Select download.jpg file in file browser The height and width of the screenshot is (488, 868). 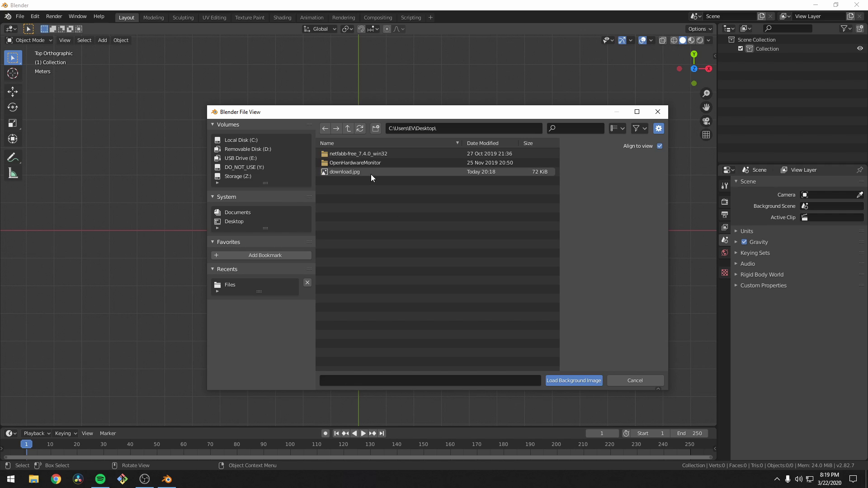click(344, 172)
